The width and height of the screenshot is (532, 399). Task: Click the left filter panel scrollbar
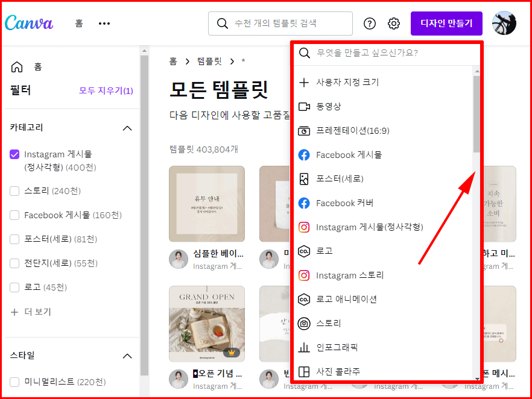pos(145,215)
